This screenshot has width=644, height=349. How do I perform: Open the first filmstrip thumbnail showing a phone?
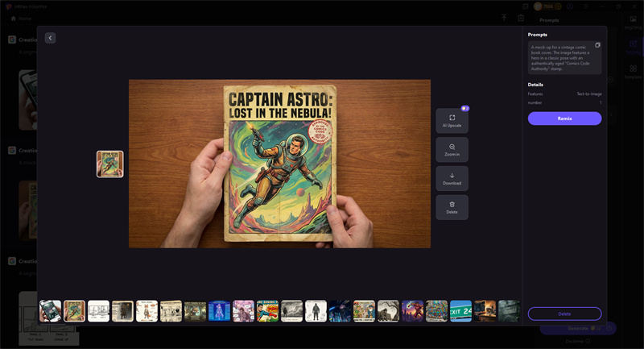[50, 311]
